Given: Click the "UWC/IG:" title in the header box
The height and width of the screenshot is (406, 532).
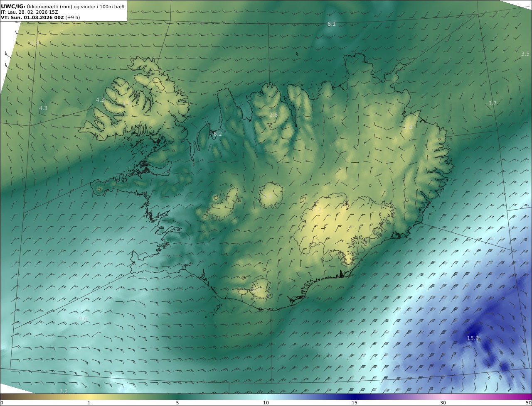Looking at the screenshot, I should pyautogui.click(x=13, y=6).
